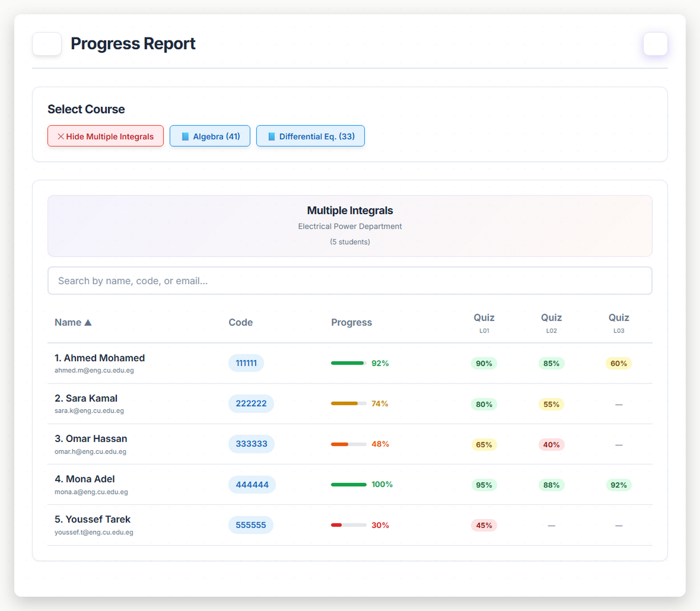Click Mona's 88% quiz L02 badge
Viewport: 700px width, 611px height.
pos(551,485)
